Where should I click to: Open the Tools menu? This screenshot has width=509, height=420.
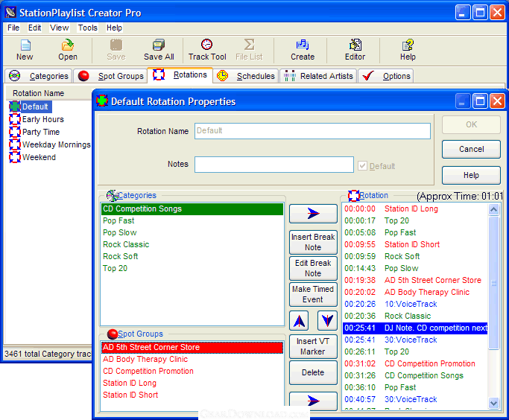point(88,28)
